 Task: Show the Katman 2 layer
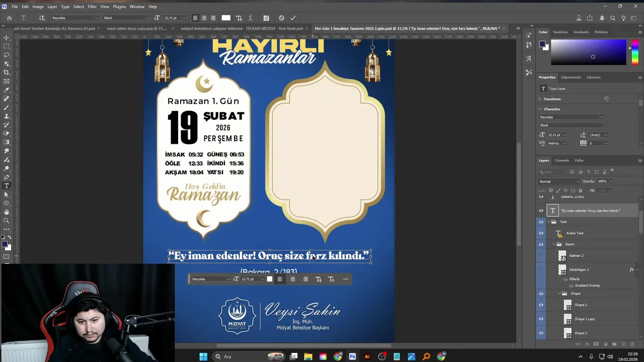541,256
